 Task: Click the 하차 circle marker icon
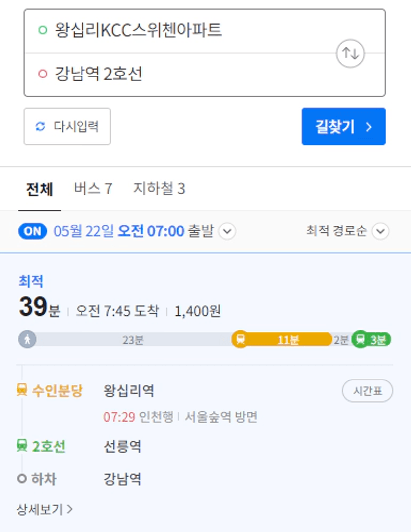(x=22, y=479)
